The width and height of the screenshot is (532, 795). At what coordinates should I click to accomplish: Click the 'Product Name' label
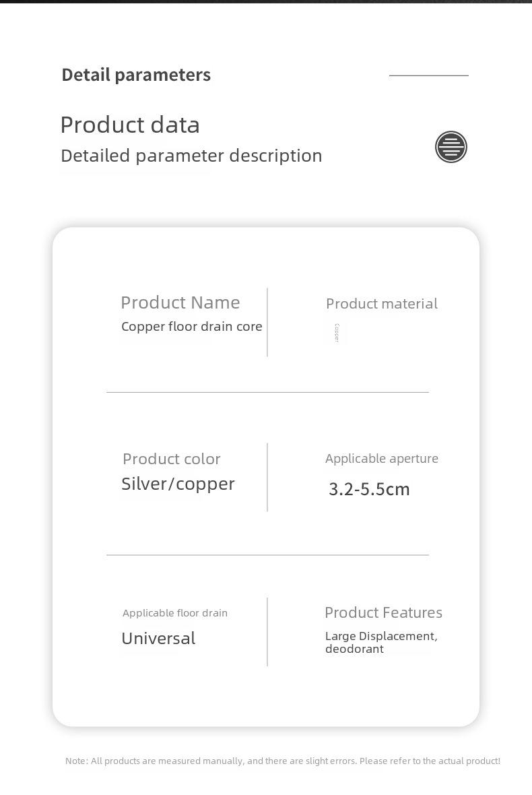pos(180,303)
